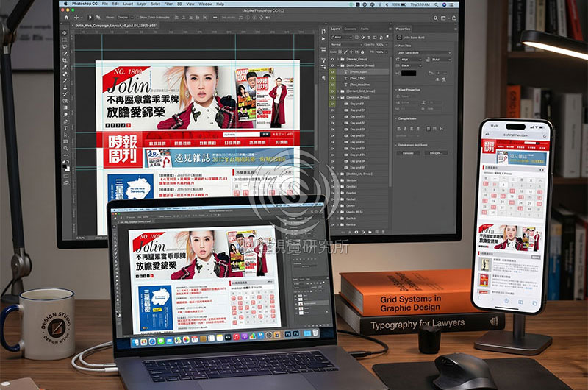Click the add layer mask icon

pyautogui.click(x=356, y=232)
